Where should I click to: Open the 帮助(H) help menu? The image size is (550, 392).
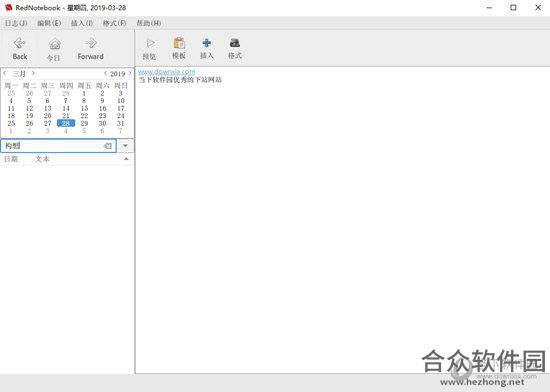click(x=149, y=23)
